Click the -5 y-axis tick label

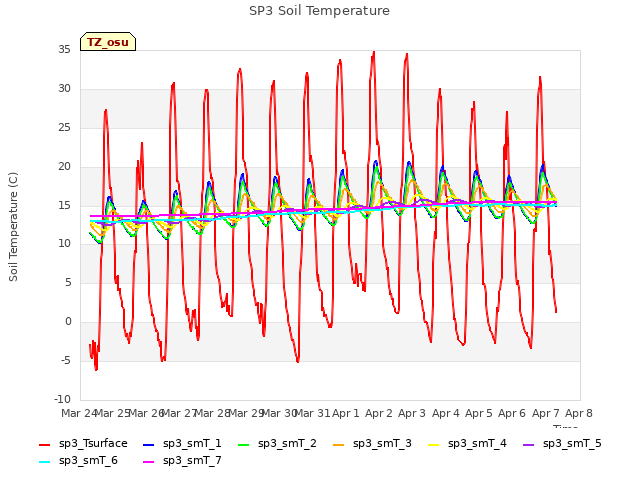tap(66, 361)
